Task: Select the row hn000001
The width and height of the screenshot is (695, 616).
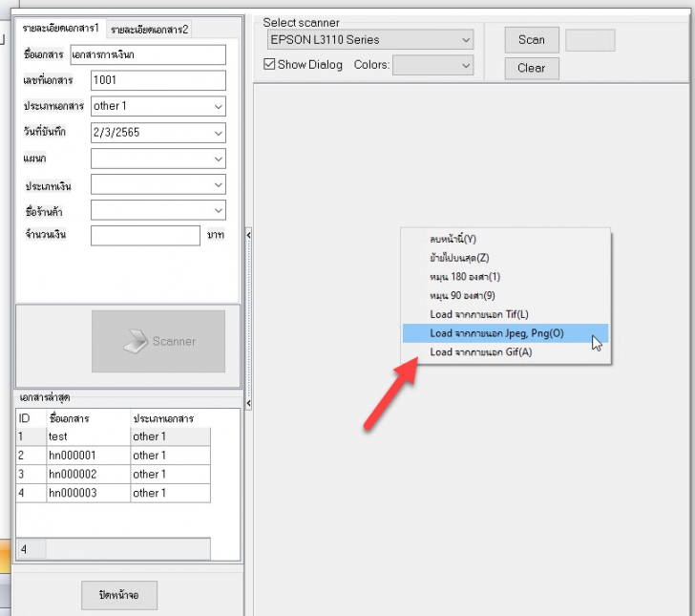Action: (114, 456)
